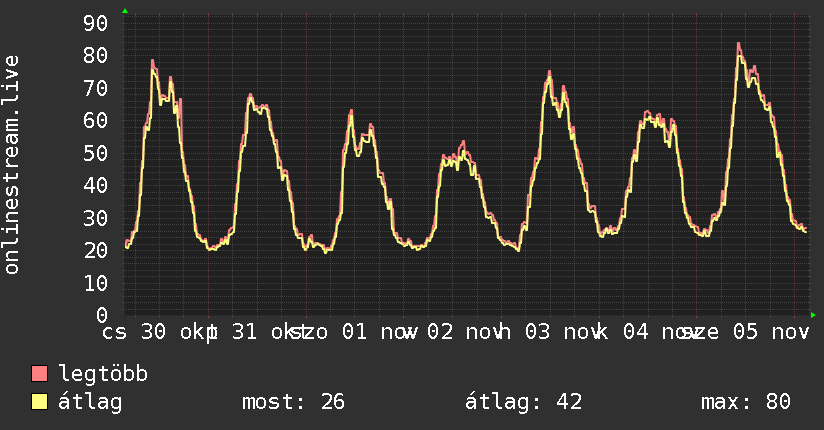This screenshot has height=430, width=824.
Task: Select the átlag legend label text
Action: pos(91,402)
